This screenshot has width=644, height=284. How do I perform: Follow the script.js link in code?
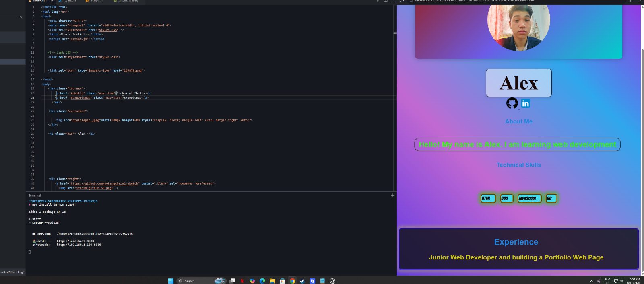pyautogui.click(x=79, y=39)
